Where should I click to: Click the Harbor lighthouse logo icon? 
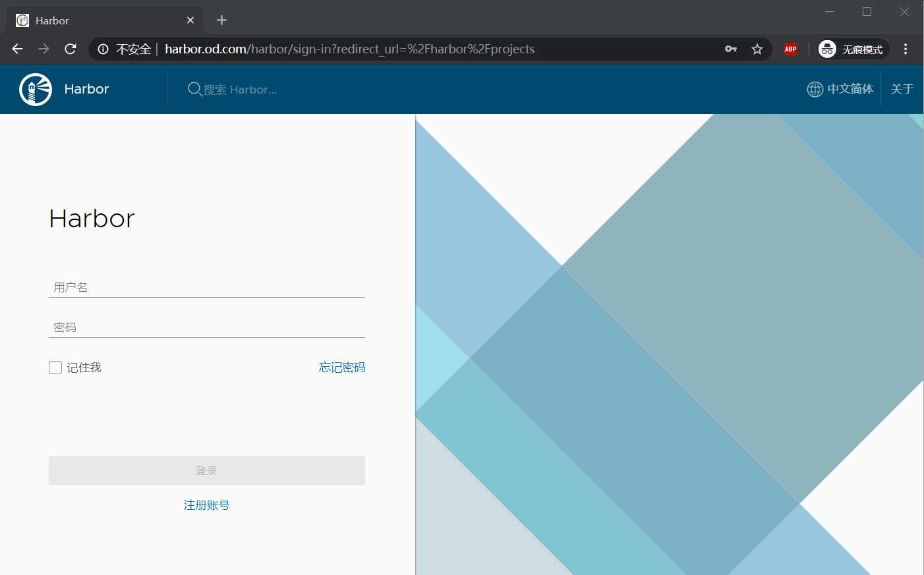36,89
